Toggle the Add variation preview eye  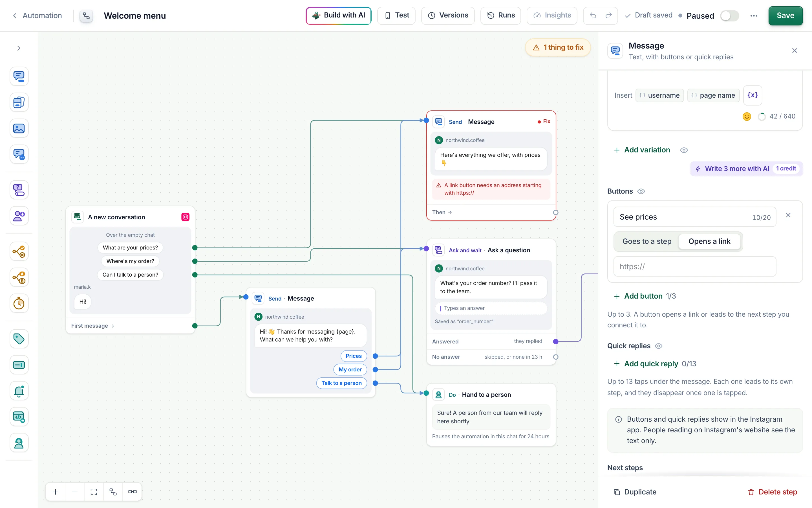684,150
